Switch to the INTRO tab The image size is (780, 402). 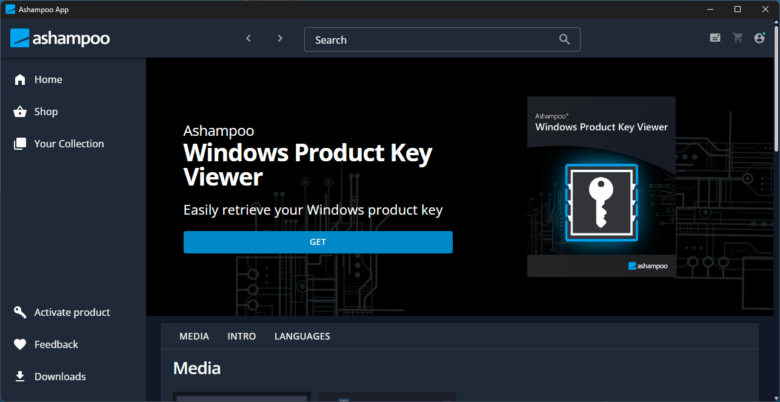242,336
